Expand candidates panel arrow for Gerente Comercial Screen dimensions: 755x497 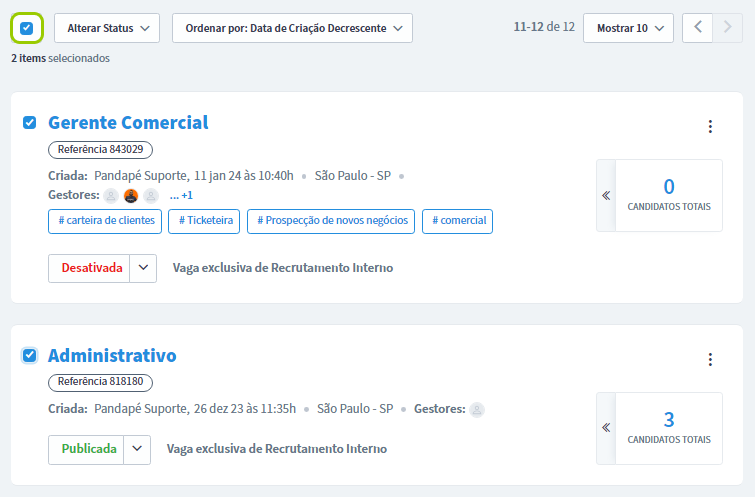pyautogui.click(x=606, y=196)
